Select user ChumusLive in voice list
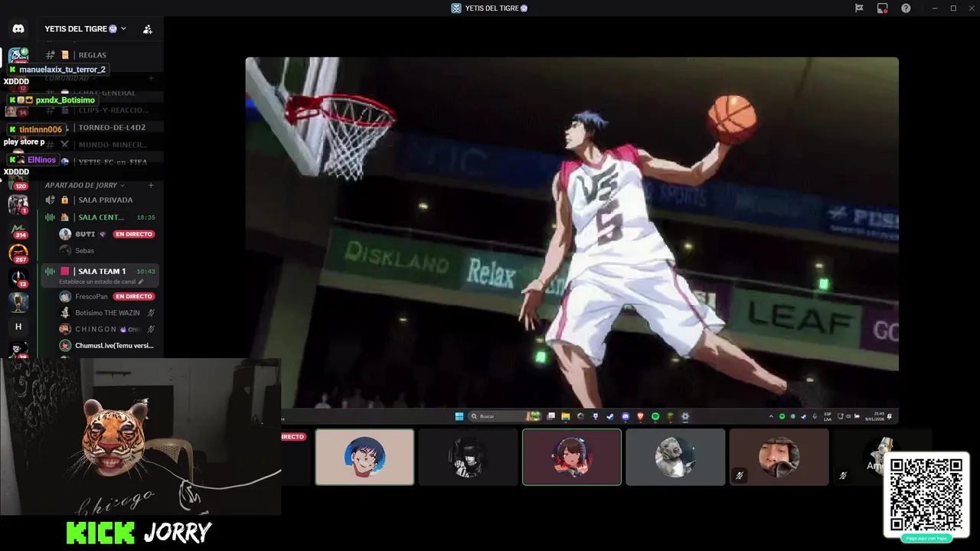Viewport: 980px width, 551px height. 107,345
